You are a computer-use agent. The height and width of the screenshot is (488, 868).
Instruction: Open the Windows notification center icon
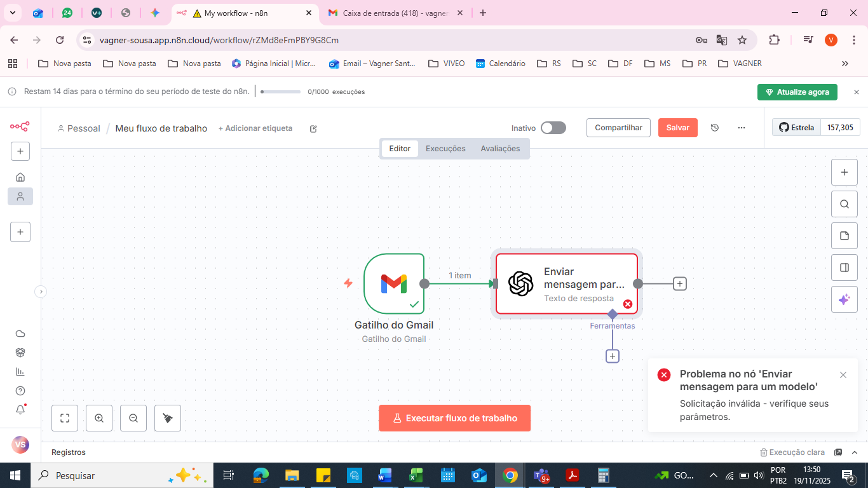(848, 475)
